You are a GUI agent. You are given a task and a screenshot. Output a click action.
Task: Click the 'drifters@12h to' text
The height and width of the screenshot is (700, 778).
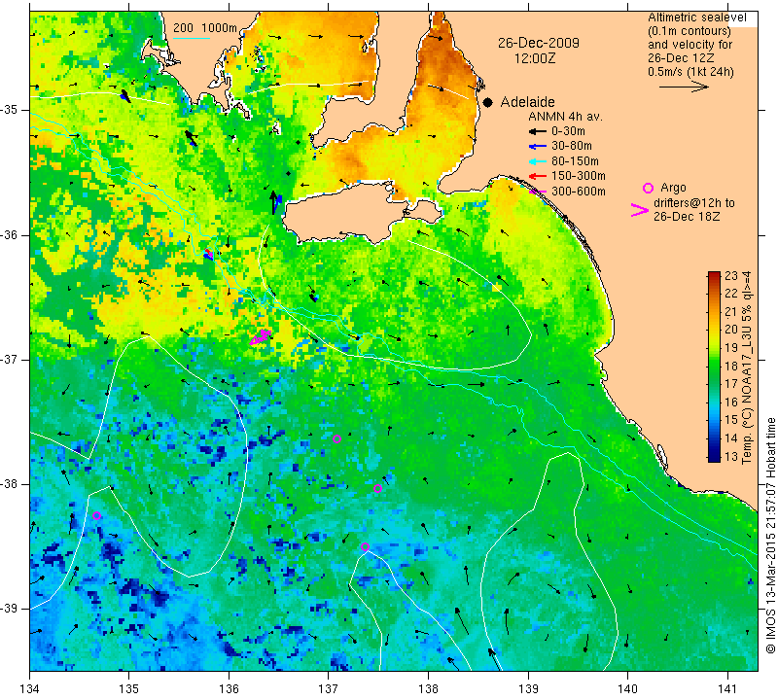[x=694, y=203]
